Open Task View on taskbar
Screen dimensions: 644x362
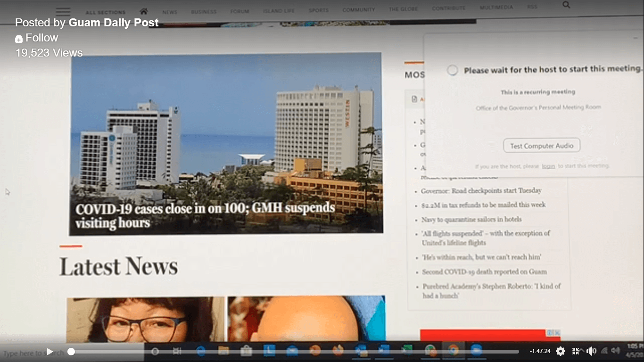click(x=177, y=351)
